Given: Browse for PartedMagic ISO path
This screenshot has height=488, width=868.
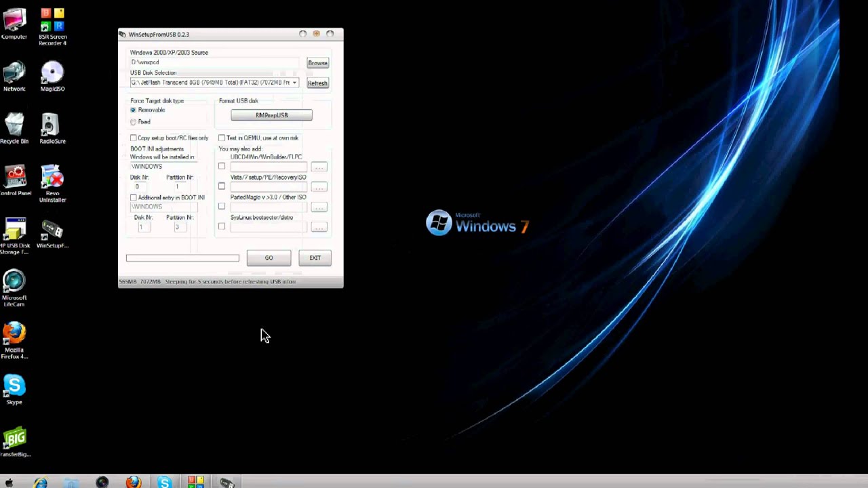Looking at the screenshot, I should [319, 207].
